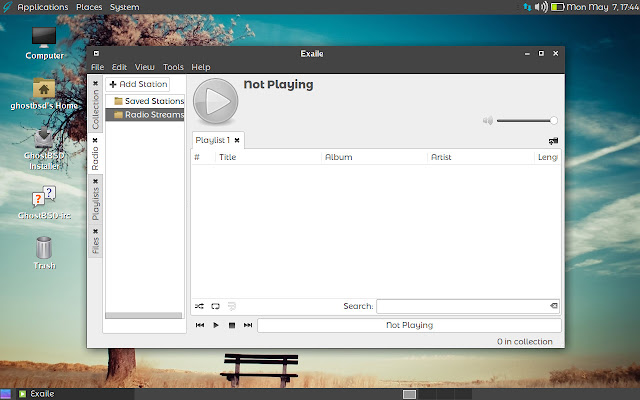
Task: Select the Saved Stations folder
Action: click(x=145, y=101)
